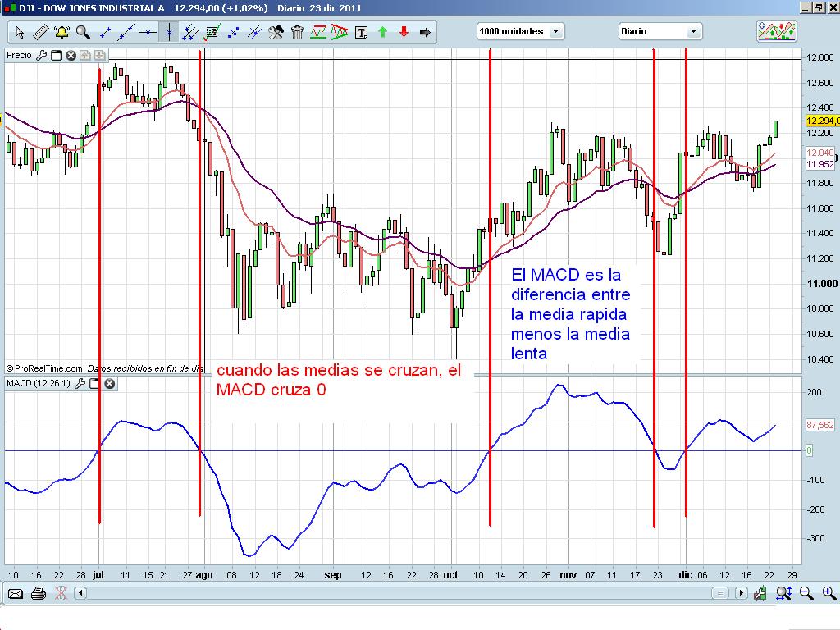Place a black right arrow marker
Viewport: 840px width, 630px height.
click(426, 33)
